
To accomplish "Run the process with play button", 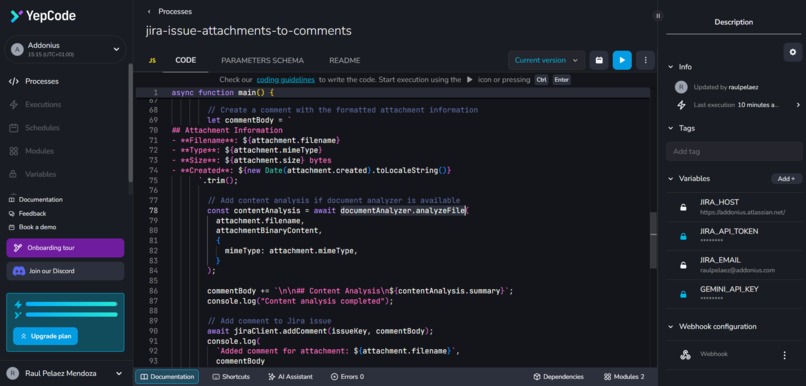I will (x=622, y=60).
